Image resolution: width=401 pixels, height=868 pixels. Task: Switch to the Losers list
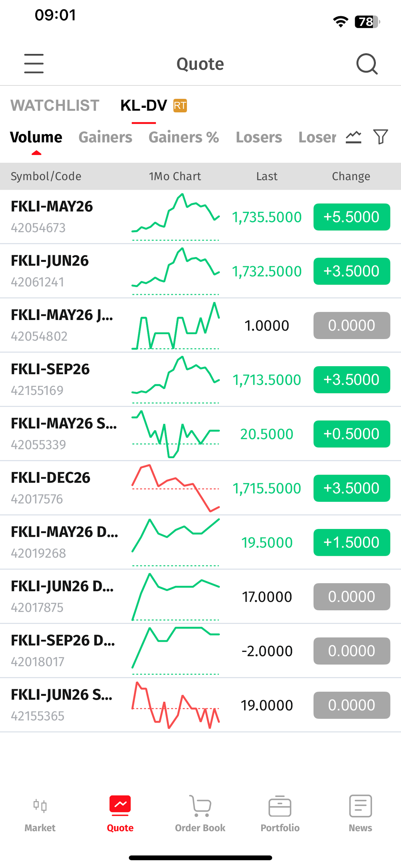(x=259, y=137)
